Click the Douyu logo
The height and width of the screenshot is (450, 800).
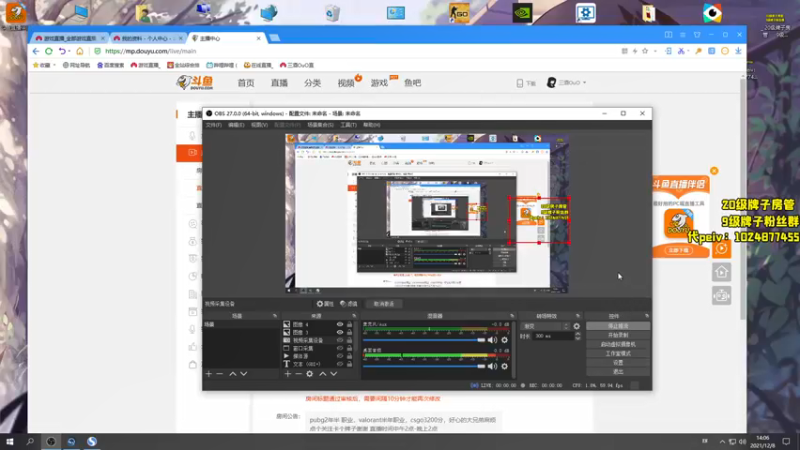195,82
